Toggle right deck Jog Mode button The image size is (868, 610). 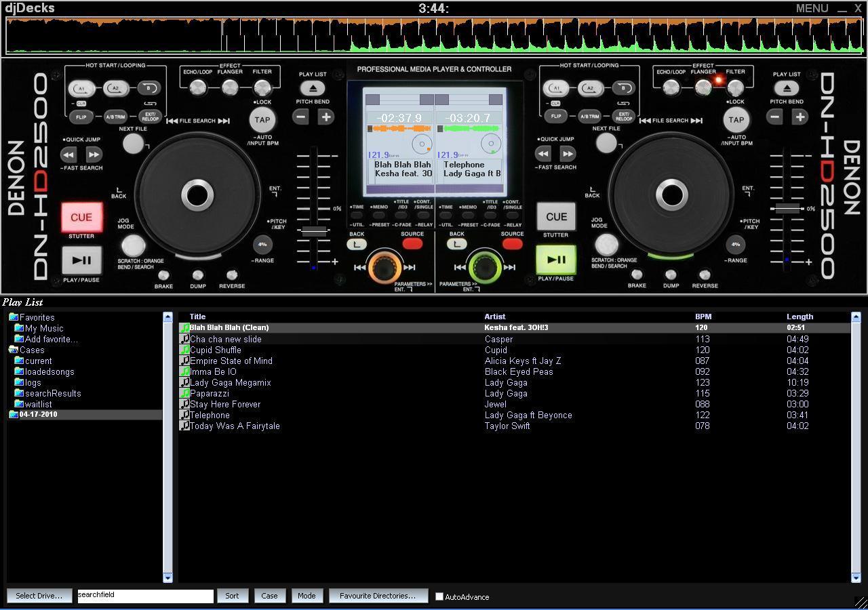point(606,245)
